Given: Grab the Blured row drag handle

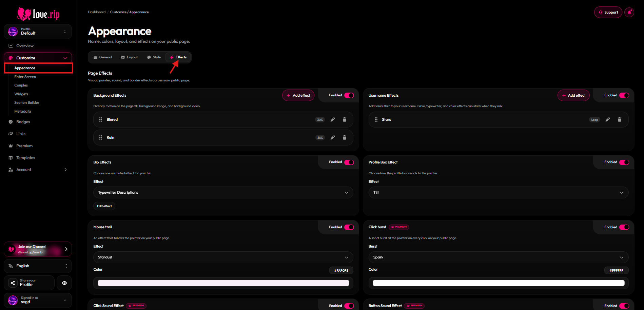Looking at the screenshot, I should pos(101,119).
